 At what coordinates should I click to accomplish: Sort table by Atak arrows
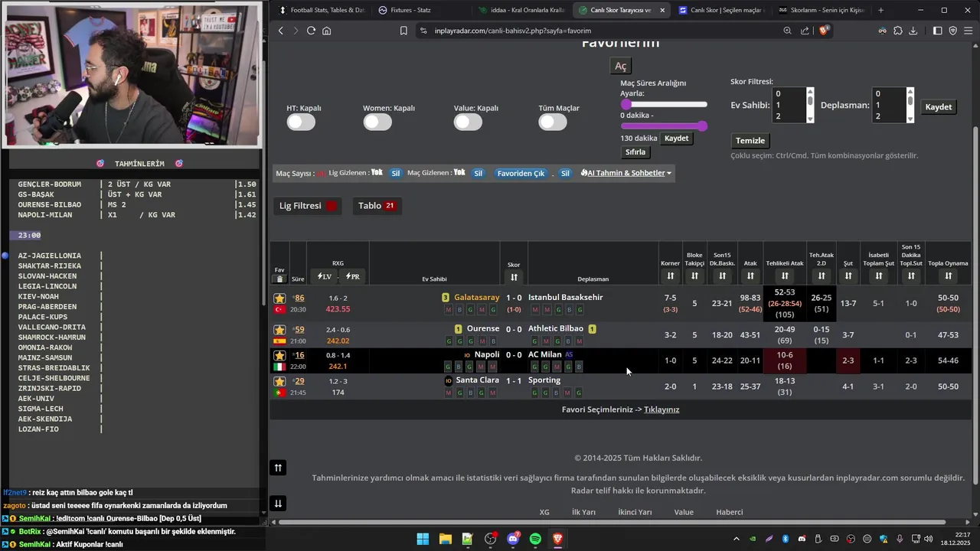click(750, 275)
